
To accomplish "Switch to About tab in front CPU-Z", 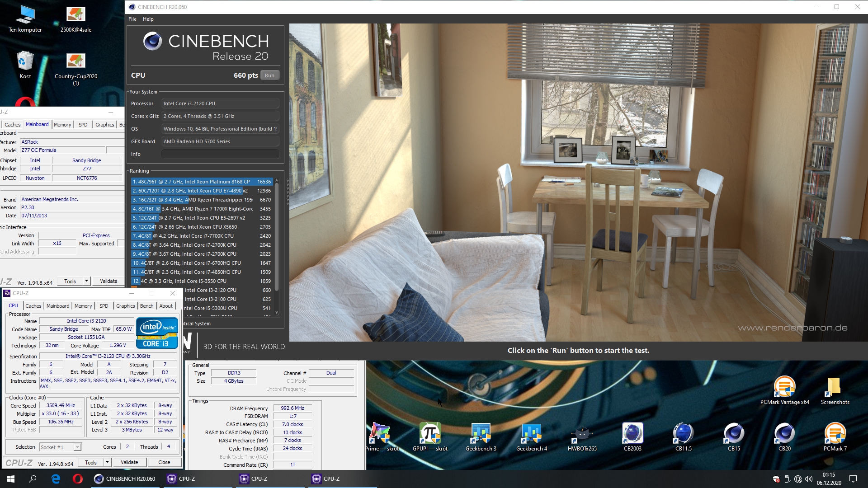I will coord(166,306).
